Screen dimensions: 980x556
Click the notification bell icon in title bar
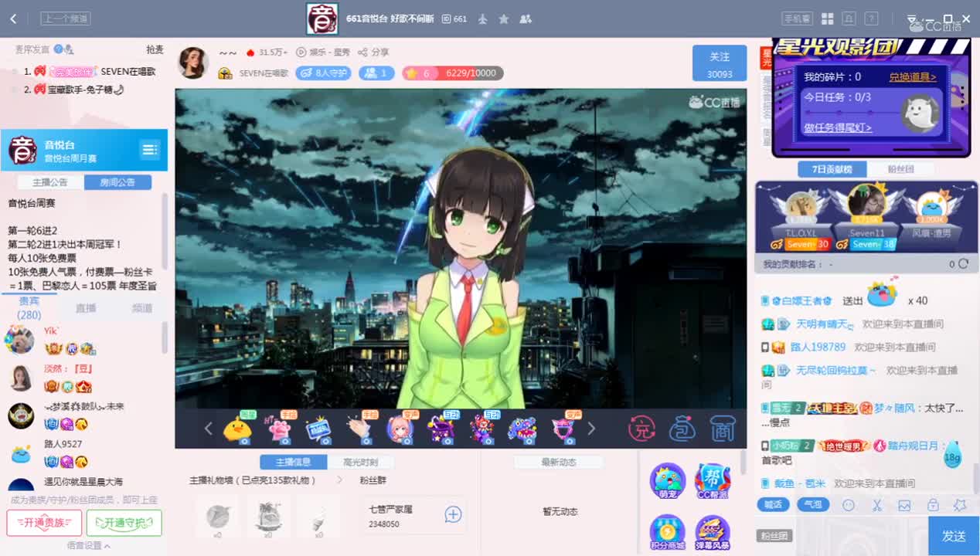(x=849, y=19)
